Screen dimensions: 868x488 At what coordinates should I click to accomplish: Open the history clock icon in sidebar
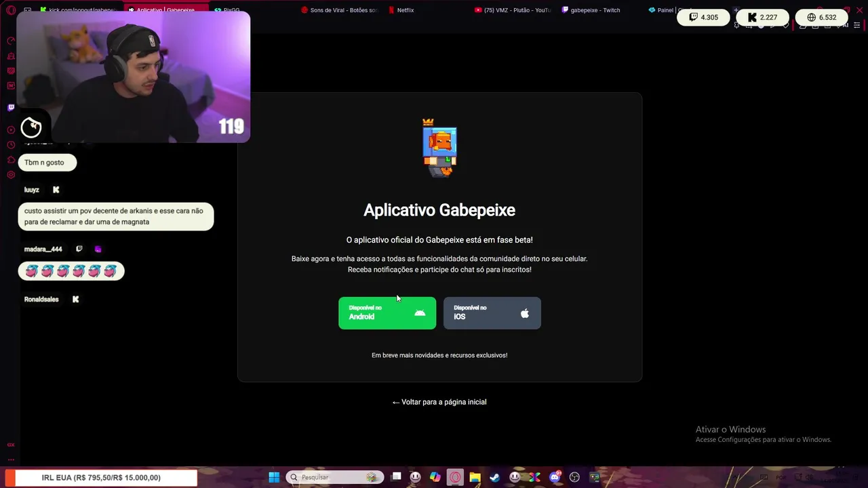pos(11,145)
